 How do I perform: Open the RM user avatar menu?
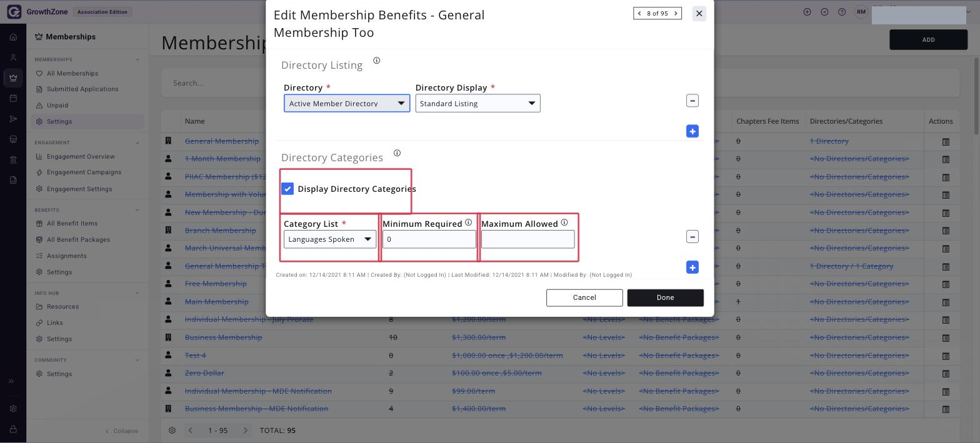point(861,12)
